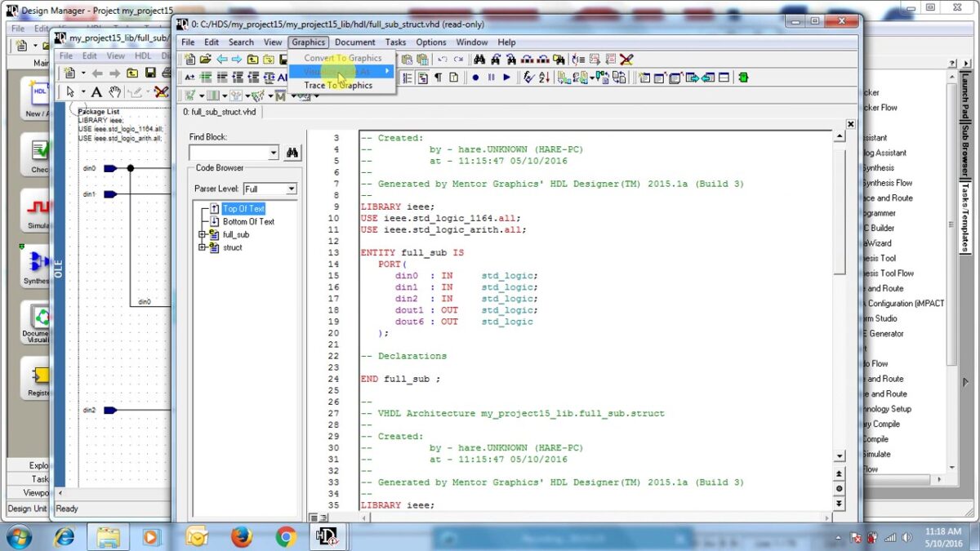
Task: Click the Undo icon in text editor toolbar
Action: (443, 59)
